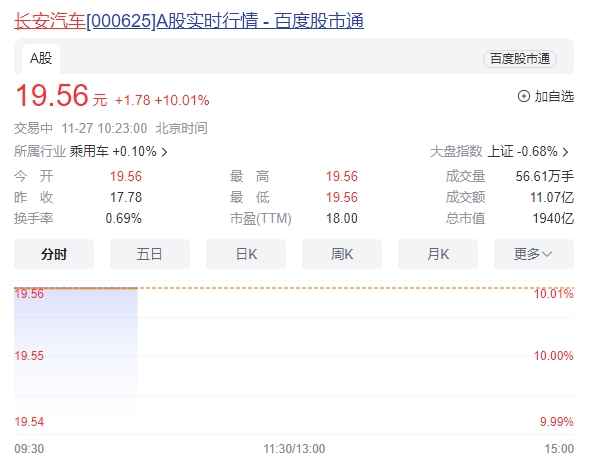This screenshot has width=592, height=460.
Task: Click the +10.01% change percentage beside the price
Action: pos(182,100)
